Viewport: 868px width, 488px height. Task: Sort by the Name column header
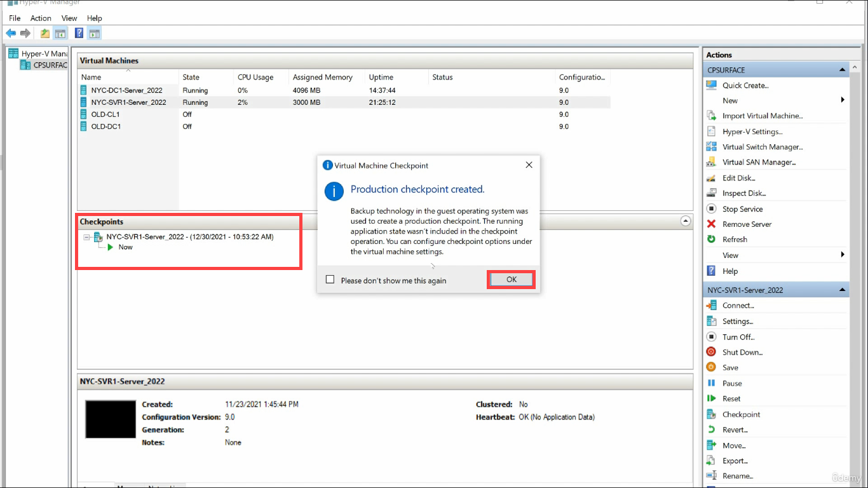128,78
